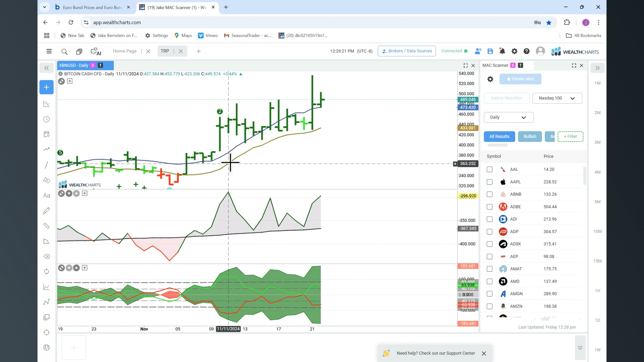Tick the AAL row checkbox
644x362 pixels.
click(489, 169)
